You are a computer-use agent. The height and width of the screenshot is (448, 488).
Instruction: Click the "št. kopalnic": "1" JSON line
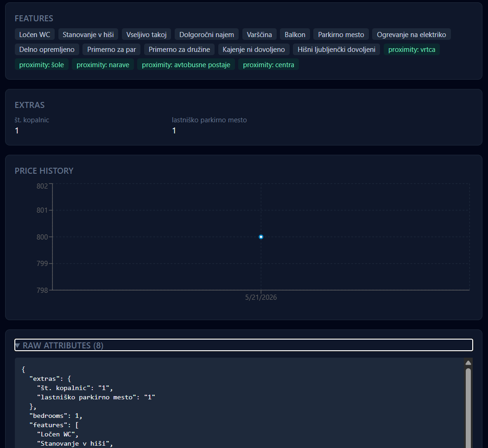coord(75,388)
